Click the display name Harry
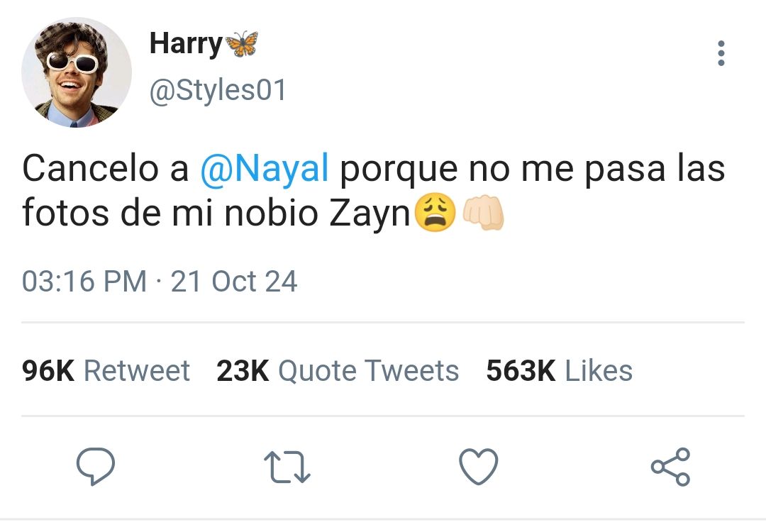766x532 pixels. click(186, 44)
